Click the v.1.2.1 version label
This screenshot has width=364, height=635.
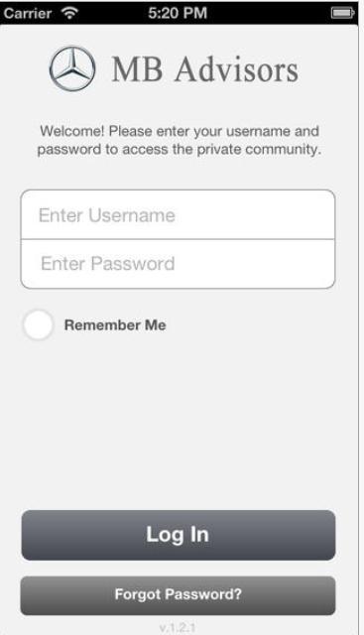[178, 628]
